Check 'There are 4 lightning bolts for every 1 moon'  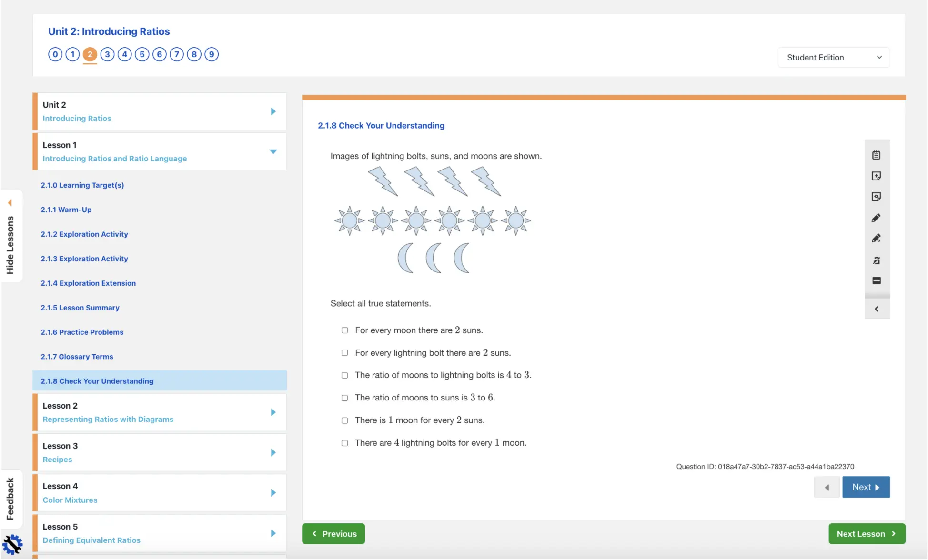344,443
